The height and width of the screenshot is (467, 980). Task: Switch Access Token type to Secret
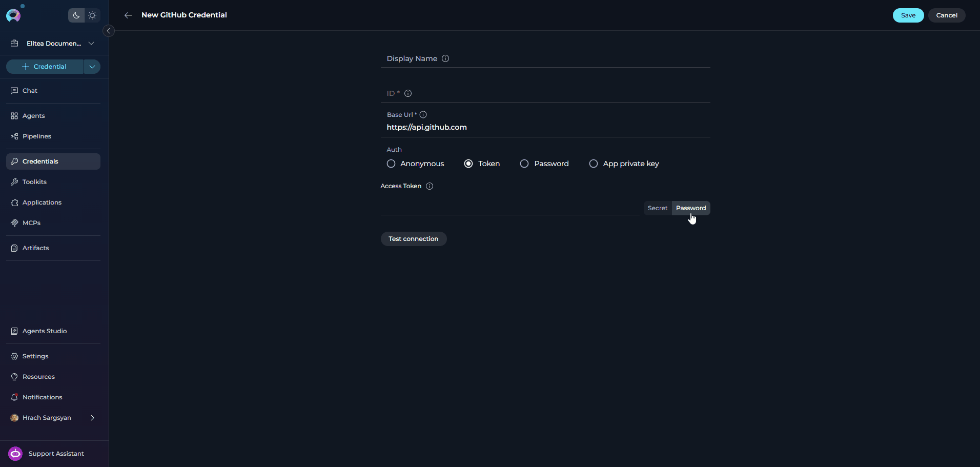tap(658, 208)
